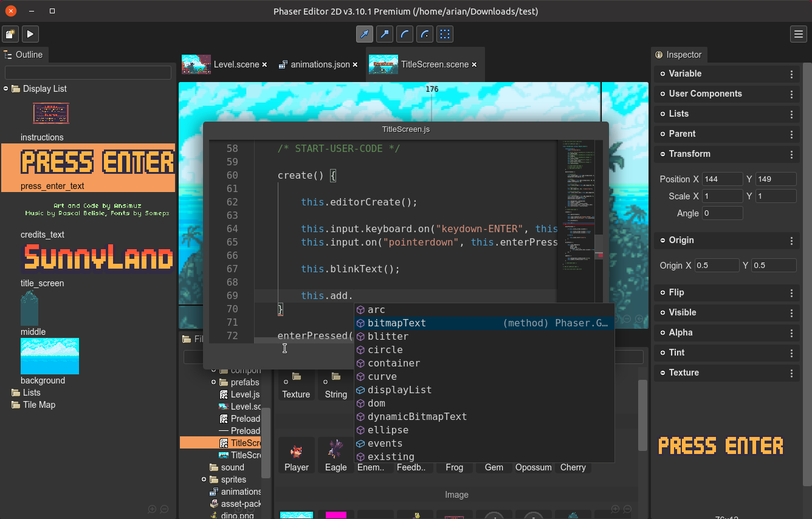This screenshot has width=812, height=519.
Task: Click the zoom-in button in the Blocks panel
Action: (614, 510)
